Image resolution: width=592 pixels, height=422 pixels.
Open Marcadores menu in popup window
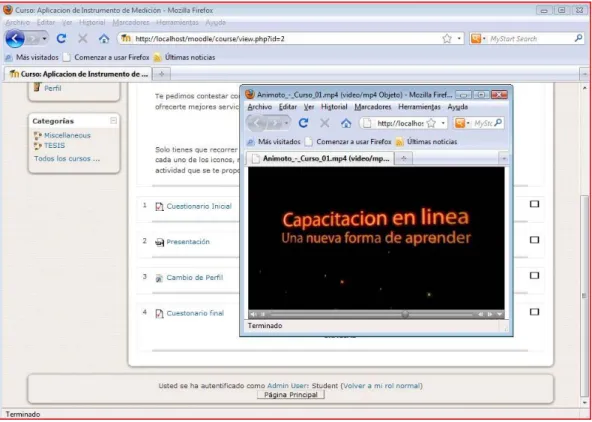click(373, 107)
